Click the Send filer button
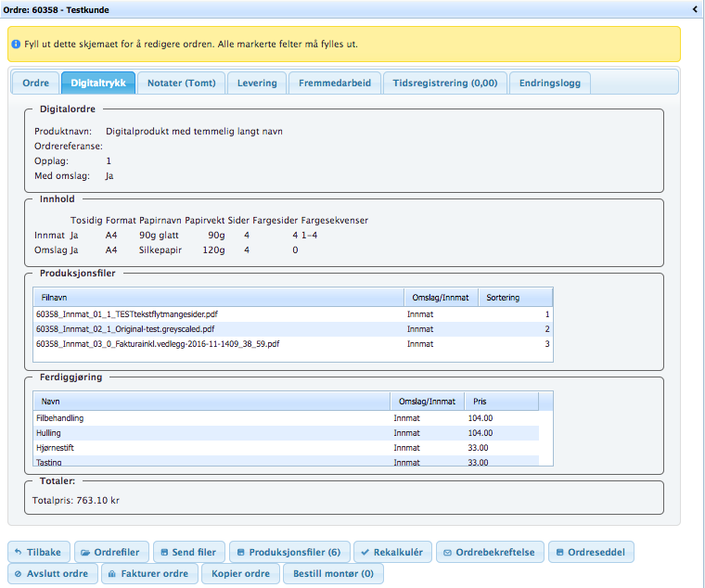The height and width of the screenshot is (588, 705). tap(189, 552)
